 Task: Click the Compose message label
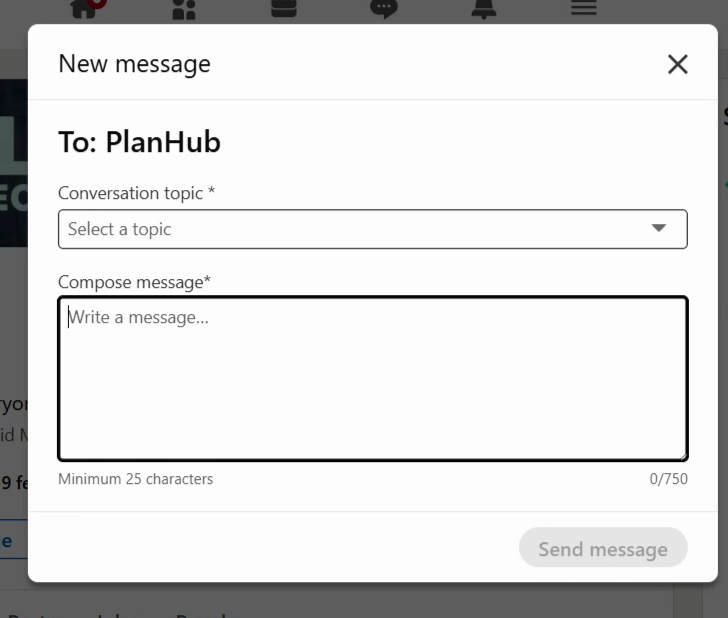point(134,282)
